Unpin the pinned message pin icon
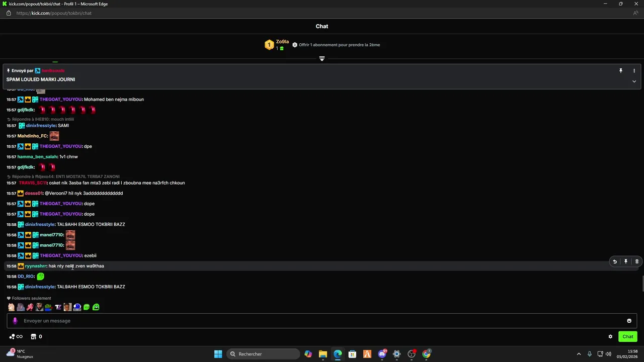644x362 pixels. [x=621, y=71]
